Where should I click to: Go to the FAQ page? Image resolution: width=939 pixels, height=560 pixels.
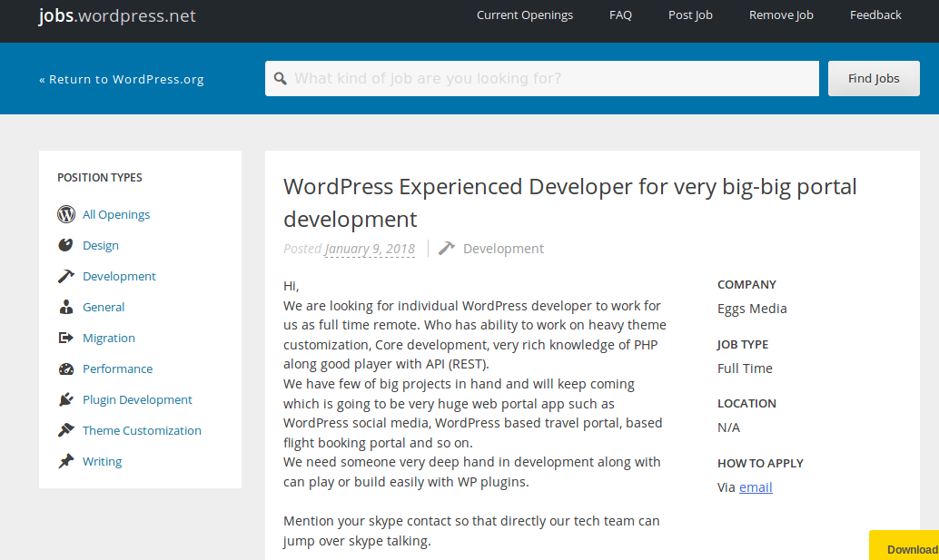[620, 15]
